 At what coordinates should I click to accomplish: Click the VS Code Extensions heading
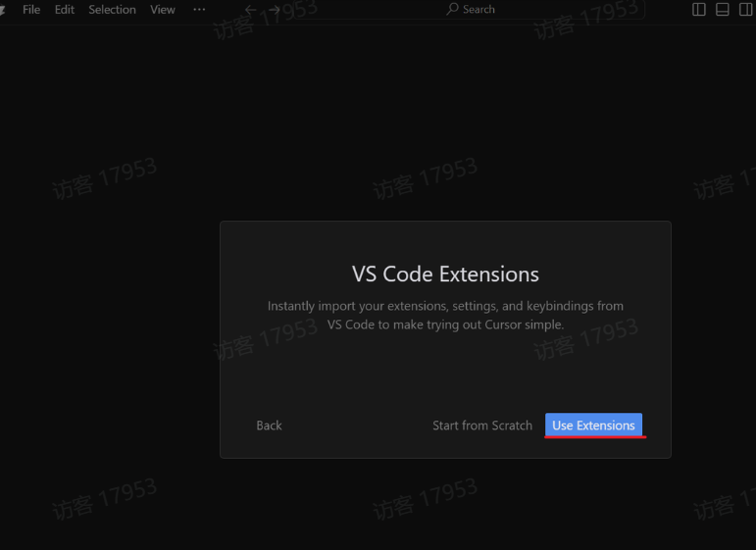(445, 274)
